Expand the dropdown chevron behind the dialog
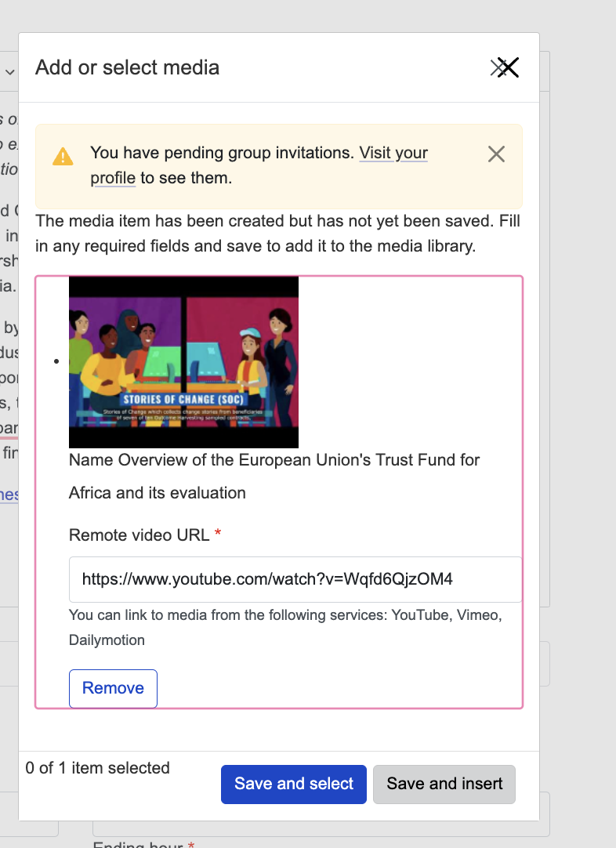Screen dimensions: 616x848 coord(10,72)
